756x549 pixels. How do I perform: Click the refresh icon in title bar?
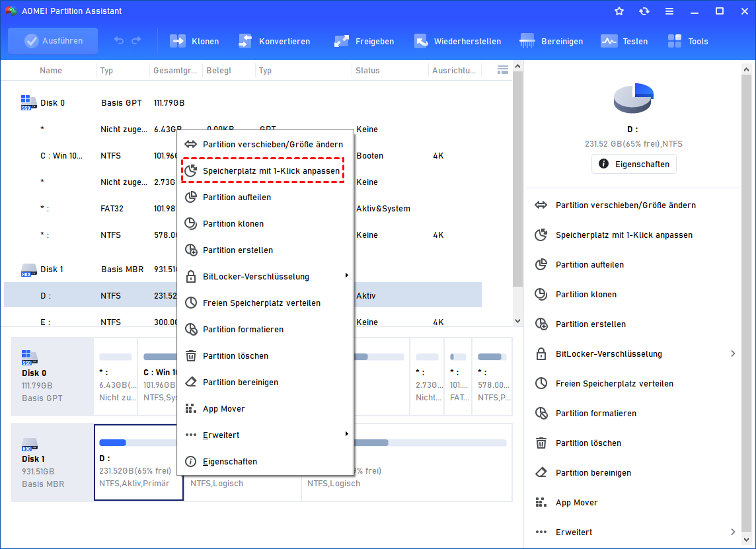644,11
